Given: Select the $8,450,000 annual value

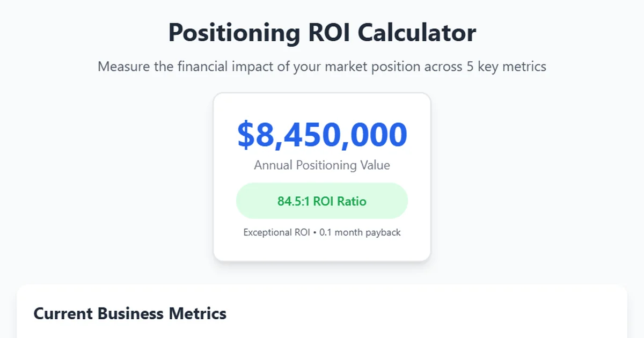Looking at the screenshot, I should point(321,134).
